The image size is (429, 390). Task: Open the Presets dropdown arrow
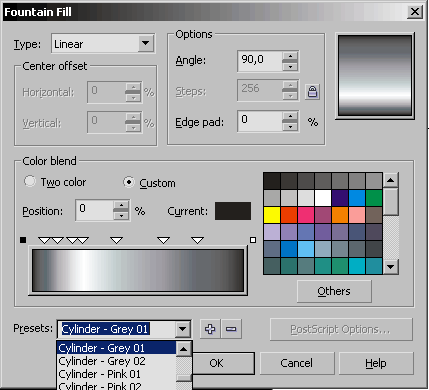tap(182, 329)
